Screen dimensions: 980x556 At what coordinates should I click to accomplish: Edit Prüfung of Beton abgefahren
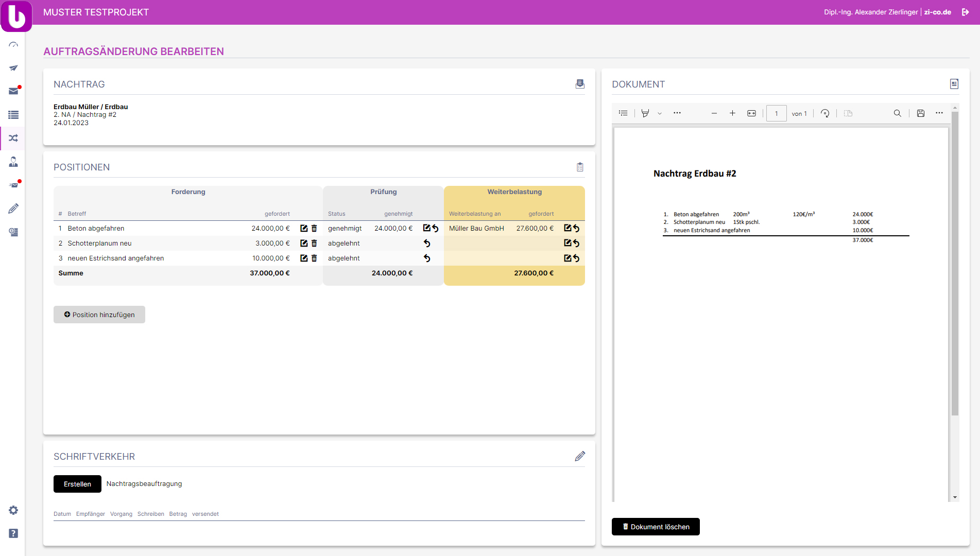[426, 228]
